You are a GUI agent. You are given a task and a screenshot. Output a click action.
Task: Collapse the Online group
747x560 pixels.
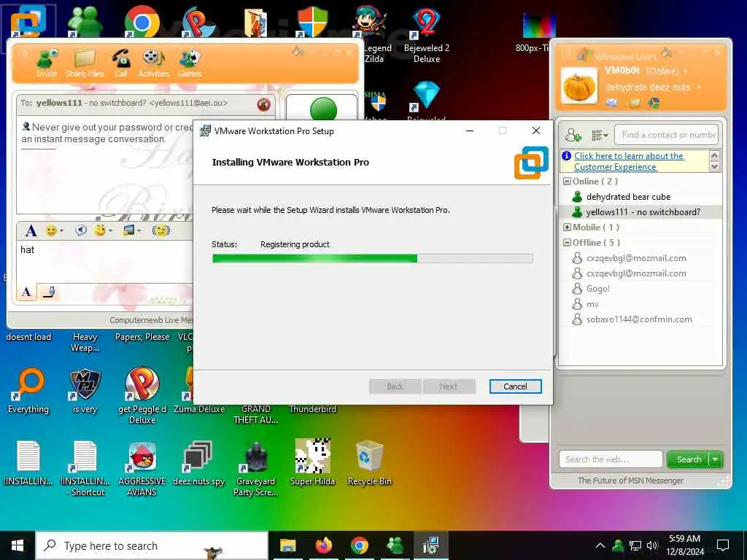tap(567, 182)
